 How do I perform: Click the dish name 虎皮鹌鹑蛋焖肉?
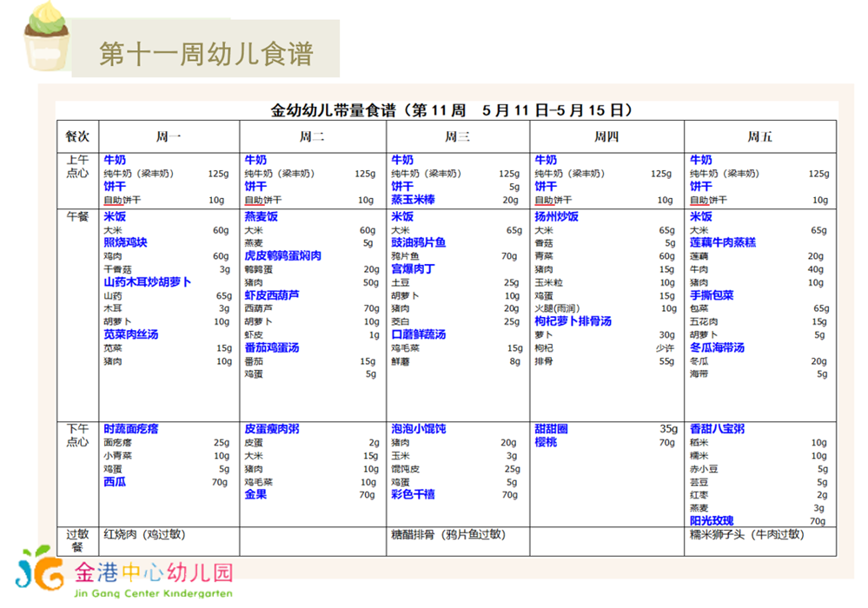point(283,255)
